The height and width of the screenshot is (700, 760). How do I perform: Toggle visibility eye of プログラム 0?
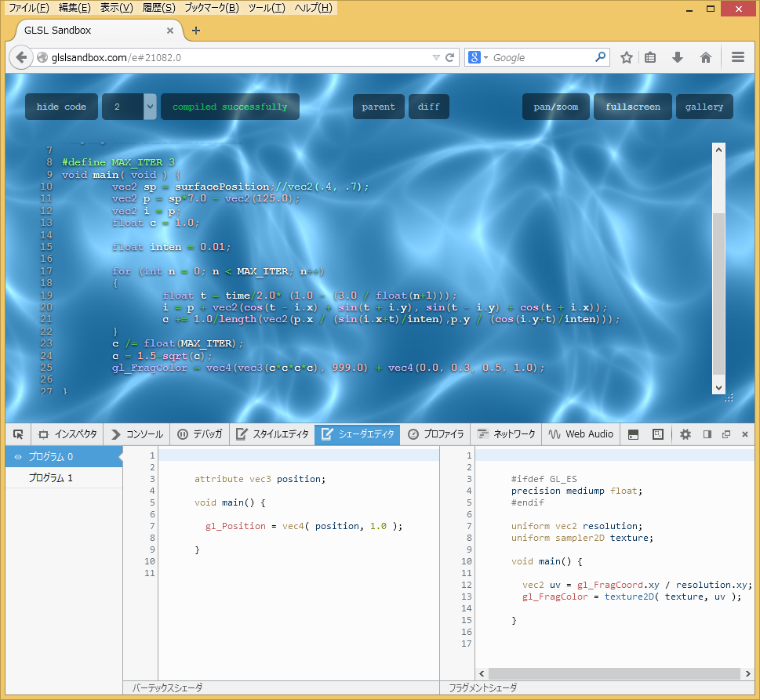17,457
